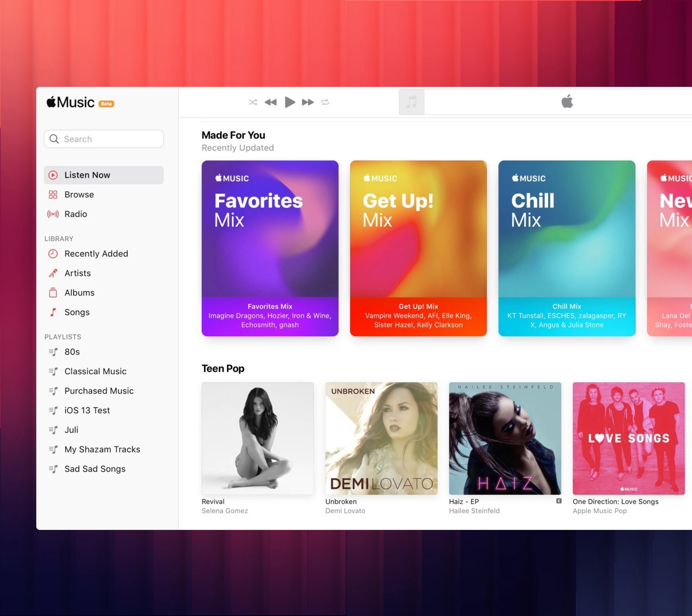Click the Made For You heading
The width and height of the screenshot is (692, 616).
[x=233, y=135]
